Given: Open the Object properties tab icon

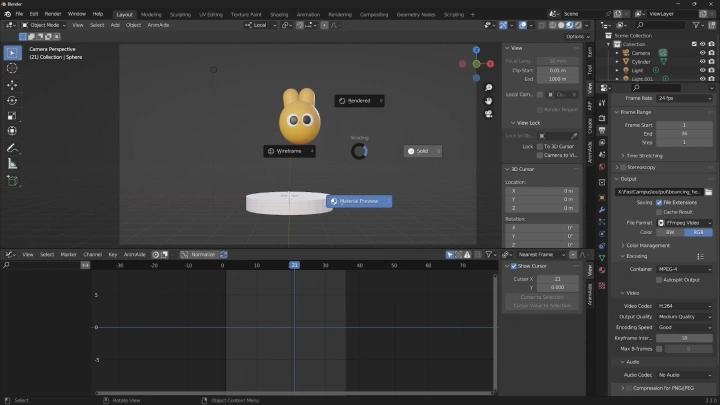Looking at the screenshot, I should point(602,197).
